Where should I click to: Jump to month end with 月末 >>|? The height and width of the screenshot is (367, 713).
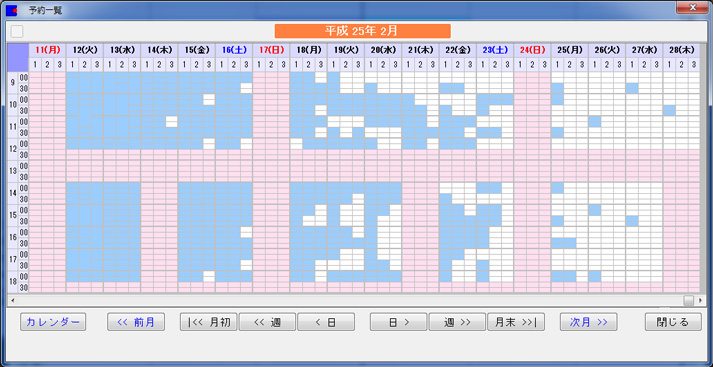pyautogui.click(x=516, y=322)
